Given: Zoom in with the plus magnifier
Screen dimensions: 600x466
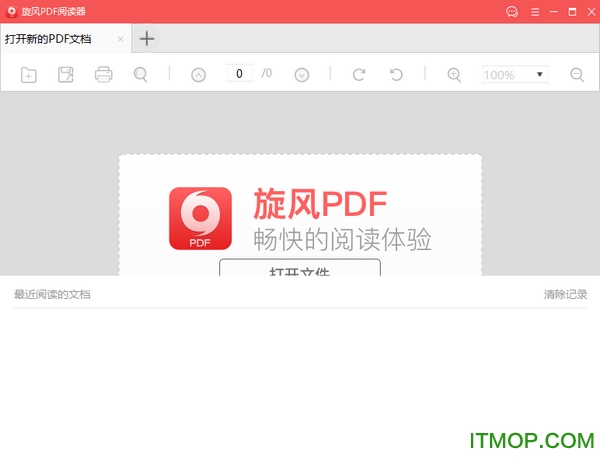Looking at the screenshot, I should tap(454, 75).
